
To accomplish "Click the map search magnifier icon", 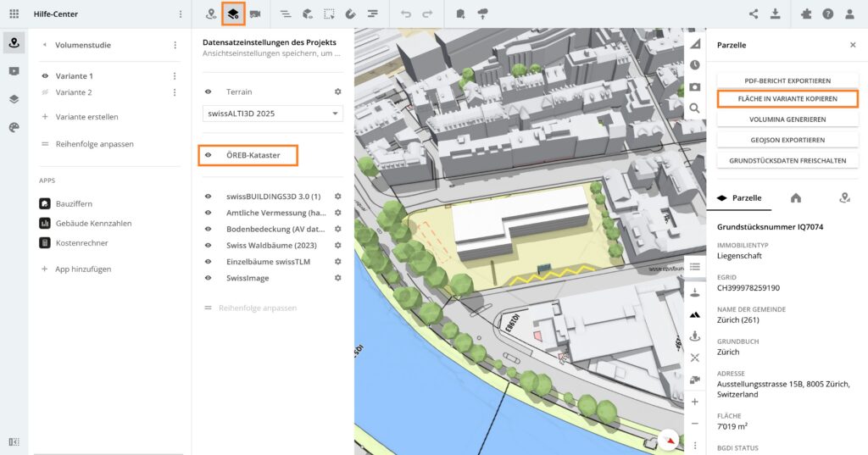I will click(x=695, y=108).
